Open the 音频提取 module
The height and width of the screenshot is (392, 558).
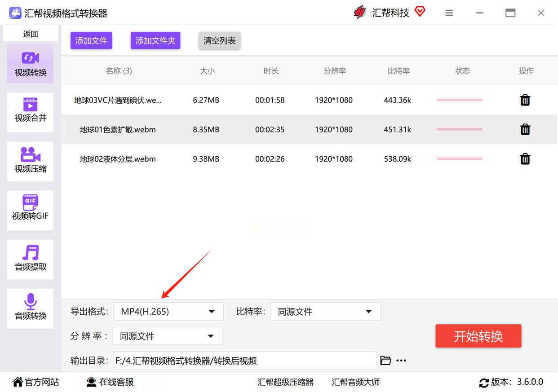pyautogui.click(x=30, y=259)
